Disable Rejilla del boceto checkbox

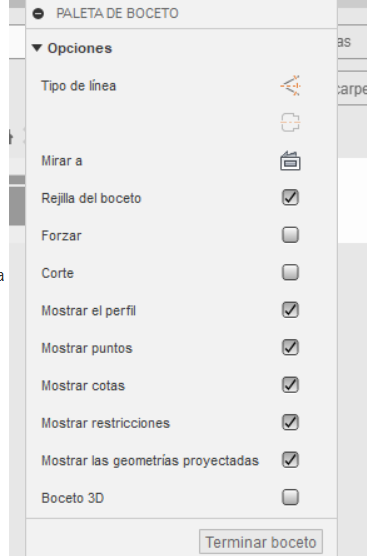(x=290, y=198)
